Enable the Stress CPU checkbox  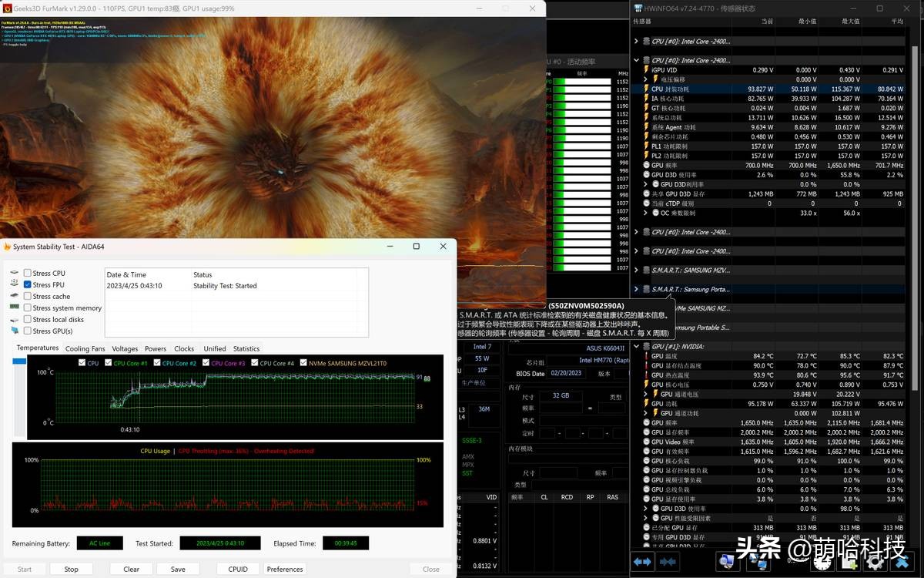tap(28, 273)
